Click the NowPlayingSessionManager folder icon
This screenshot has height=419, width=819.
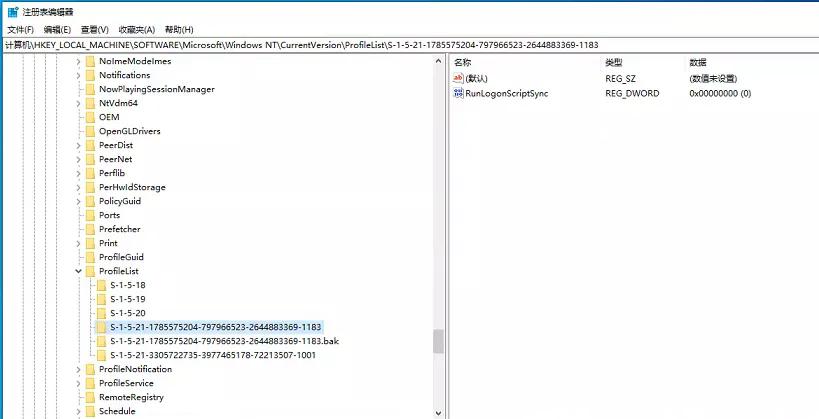click(90, 89)
